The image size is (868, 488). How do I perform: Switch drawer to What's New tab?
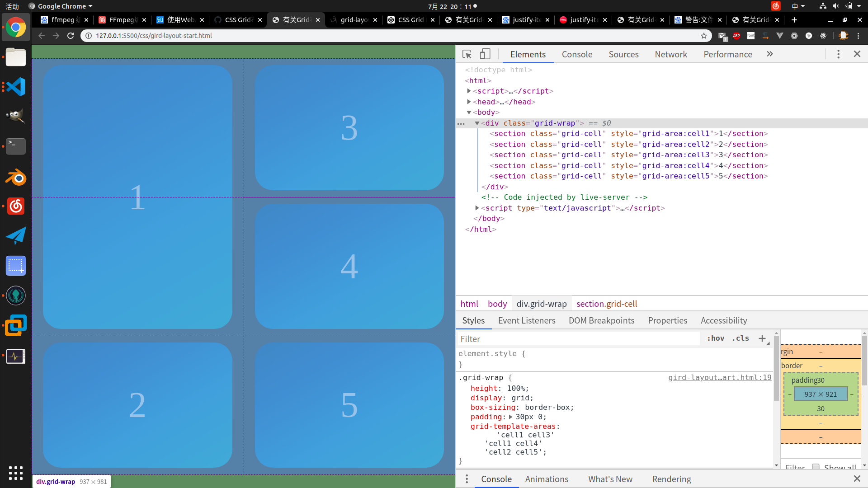point(610,479)
